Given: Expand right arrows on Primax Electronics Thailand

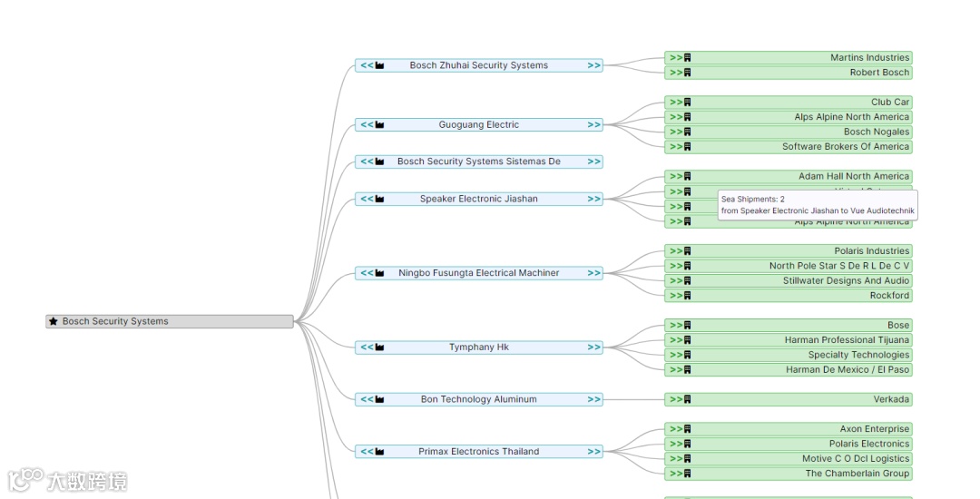Looking at the screenshot, I should point(593,452).
